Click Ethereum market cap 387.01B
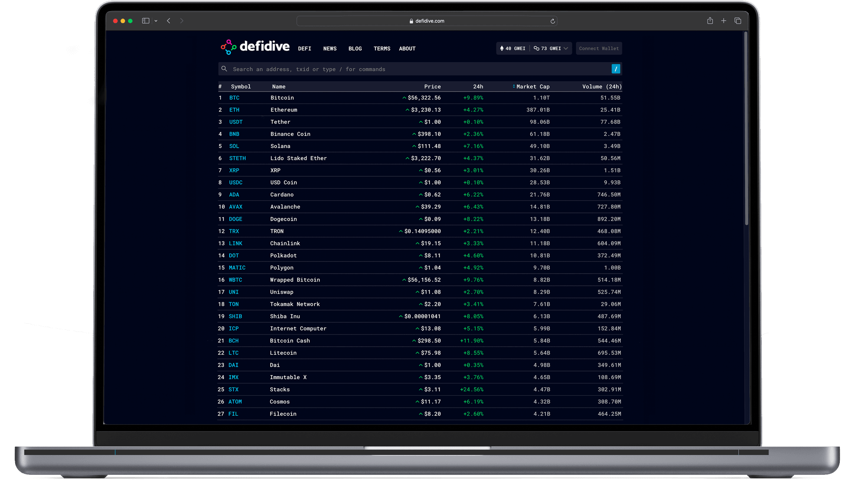 point(538,110)
